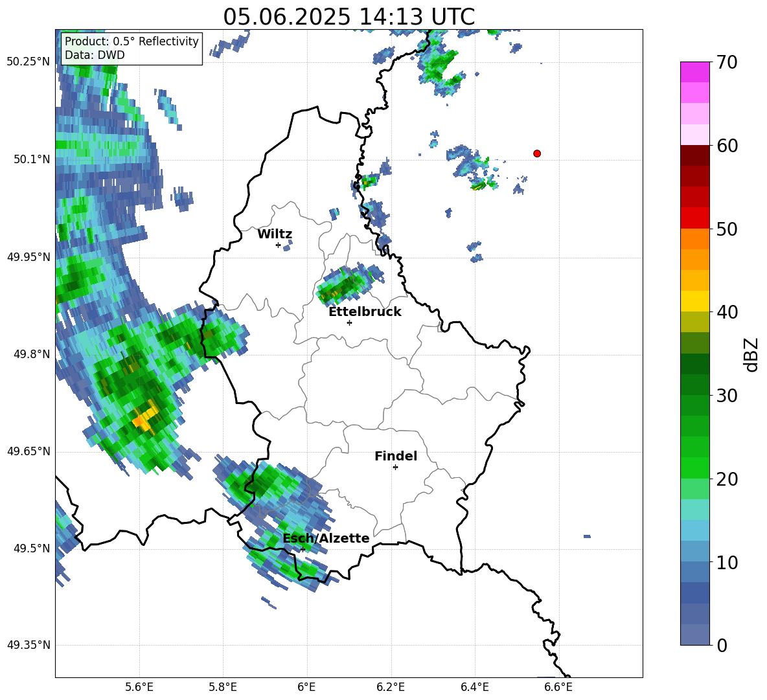
Task: Click the yellow colorbar segment at 40
Action: click(694, 302)
